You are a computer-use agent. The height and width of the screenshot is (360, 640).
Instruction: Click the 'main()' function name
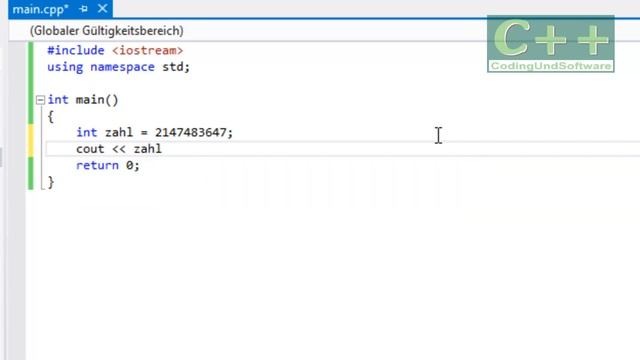pyautogui.click(x=97, y=100)
